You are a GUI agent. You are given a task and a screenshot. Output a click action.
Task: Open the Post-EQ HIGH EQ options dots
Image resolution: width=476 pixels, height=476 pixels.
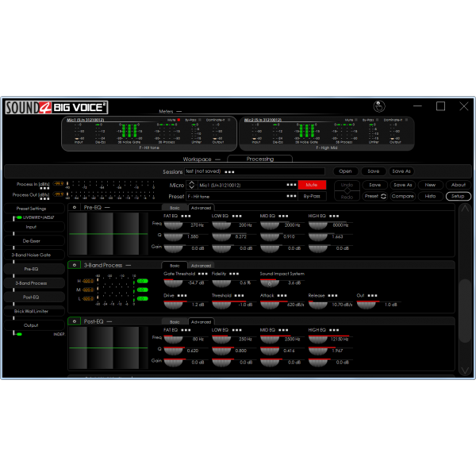[x=334, y=330]
